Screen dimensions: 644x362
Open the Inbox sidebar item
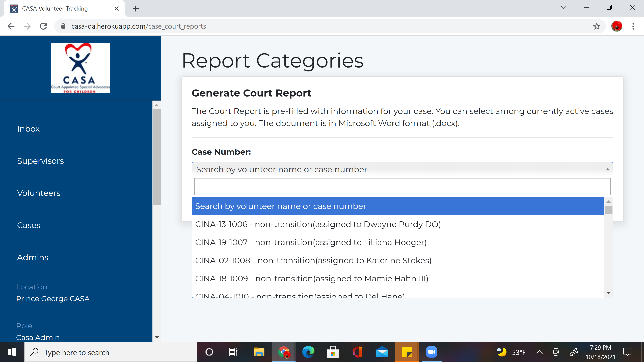[28, 129]
